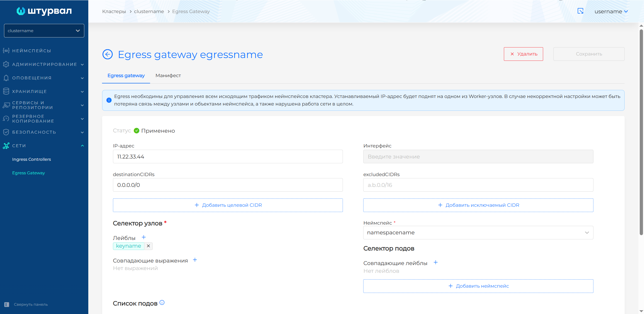Click info icon next to Список подов
Screen dimensions: 644x314
click(162, 303)
